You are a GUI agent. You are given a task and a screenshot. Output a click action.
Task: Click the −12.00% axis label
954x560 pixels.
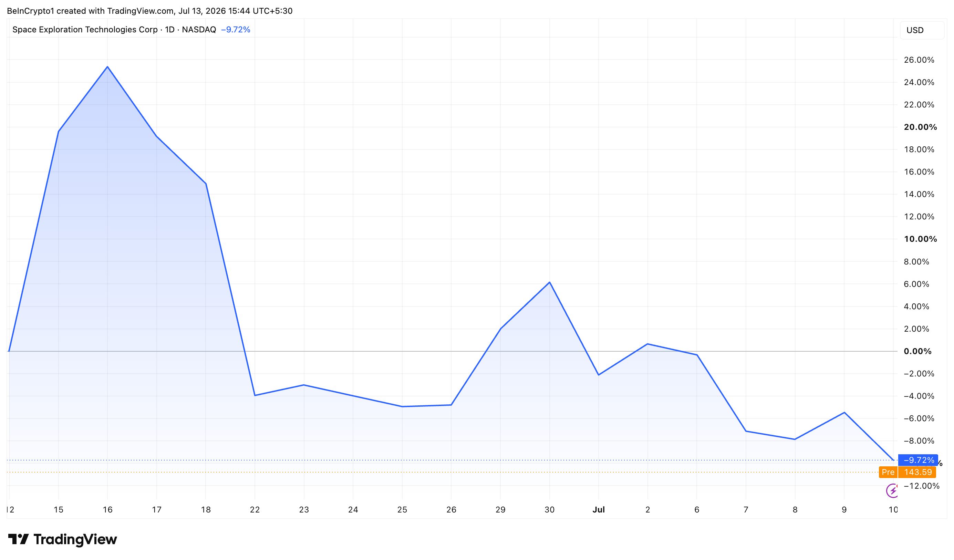pos(921,486)
